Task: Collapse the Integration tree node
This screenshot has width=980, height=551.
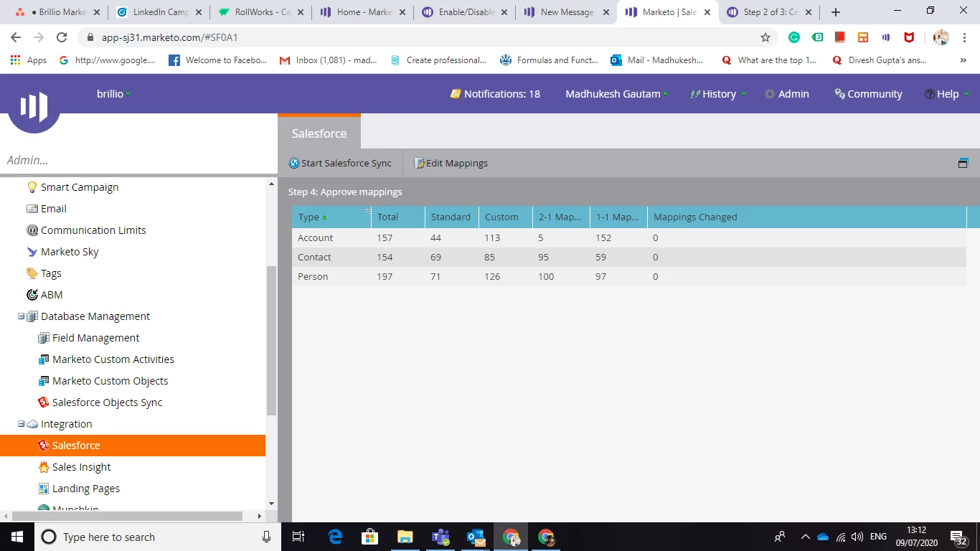Action: tap(21, 424)
